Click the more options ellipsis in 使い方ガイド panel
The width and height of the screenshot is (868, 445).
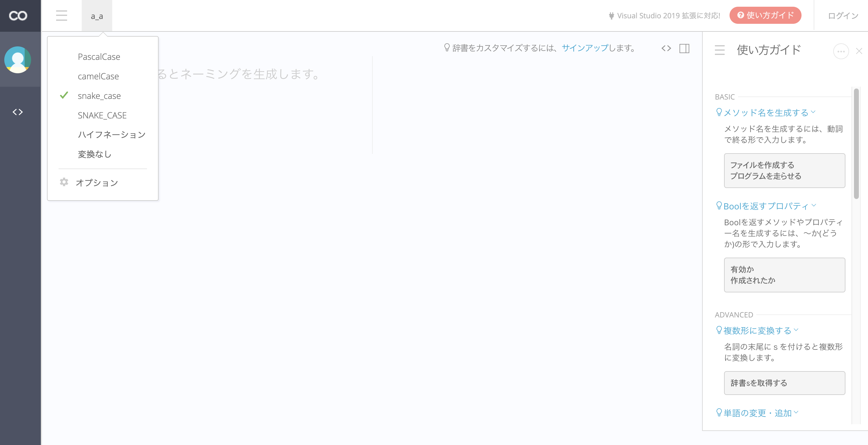point(841,51)
